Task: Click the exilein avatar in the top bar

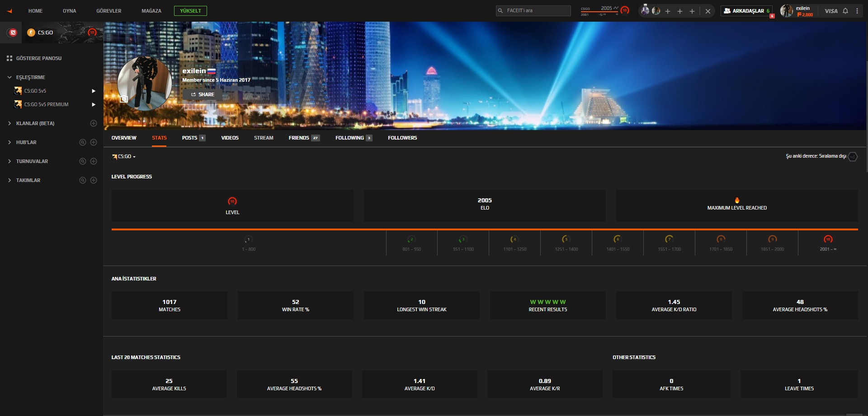Action: [786, 11]
